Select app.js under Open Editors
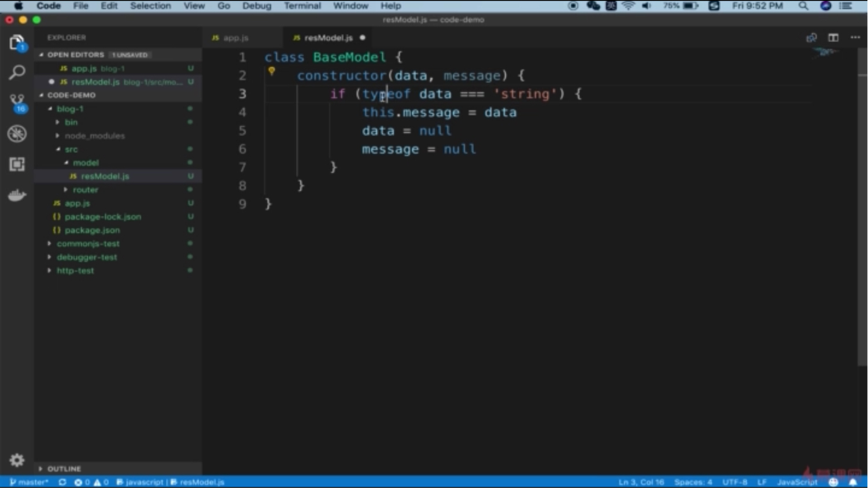The height and width of the screenshot is (488, 868). point(119,68)
